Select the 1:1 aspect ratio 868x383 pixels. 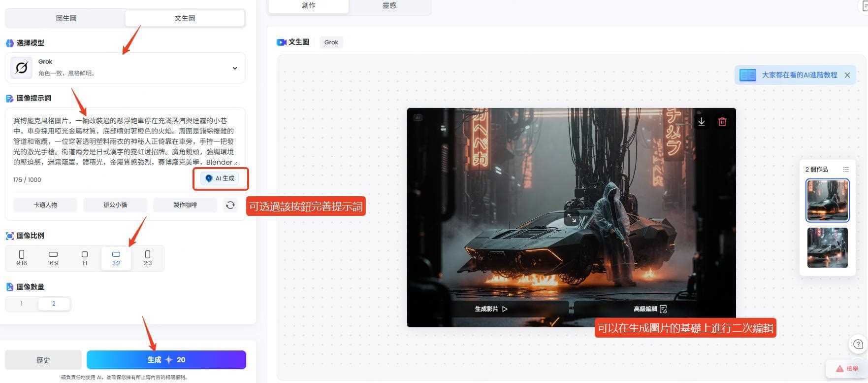tap(85, 258)
